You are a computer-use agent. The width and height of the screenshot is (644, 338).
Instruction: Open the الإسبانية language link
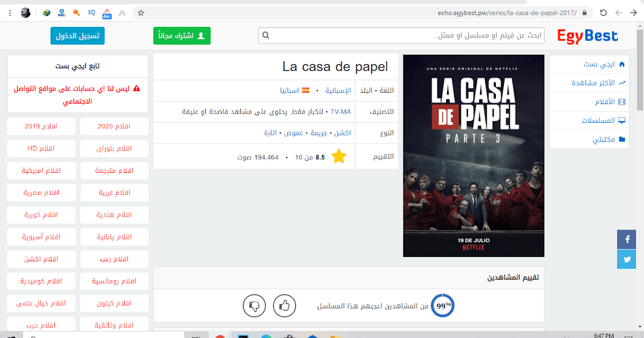click(338, 90)
